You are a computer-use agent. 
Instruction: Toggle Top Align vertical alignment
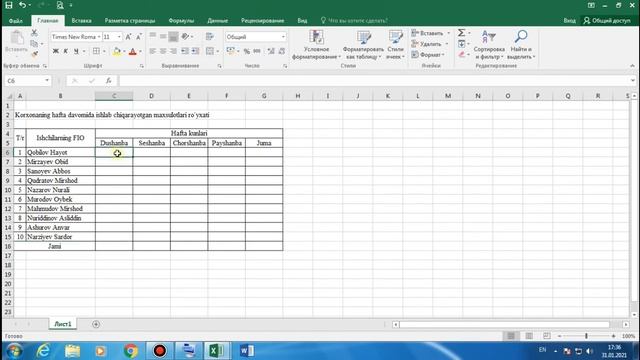tap(152, 37)
